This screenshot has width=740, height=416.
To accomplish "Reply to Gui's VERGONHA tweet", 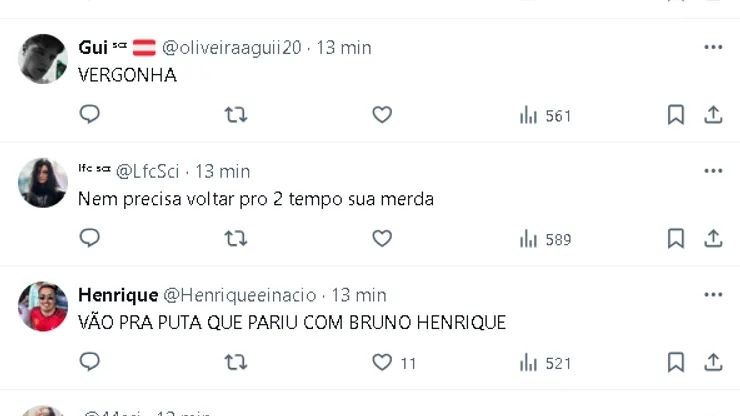I will [x=90, y=115].
